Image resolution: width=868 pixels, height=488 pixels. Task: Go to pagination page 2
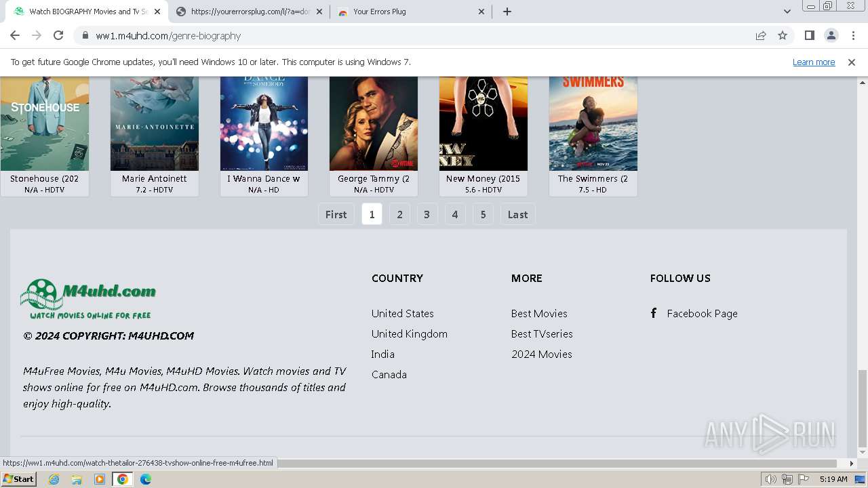click(x=400, y=214)
